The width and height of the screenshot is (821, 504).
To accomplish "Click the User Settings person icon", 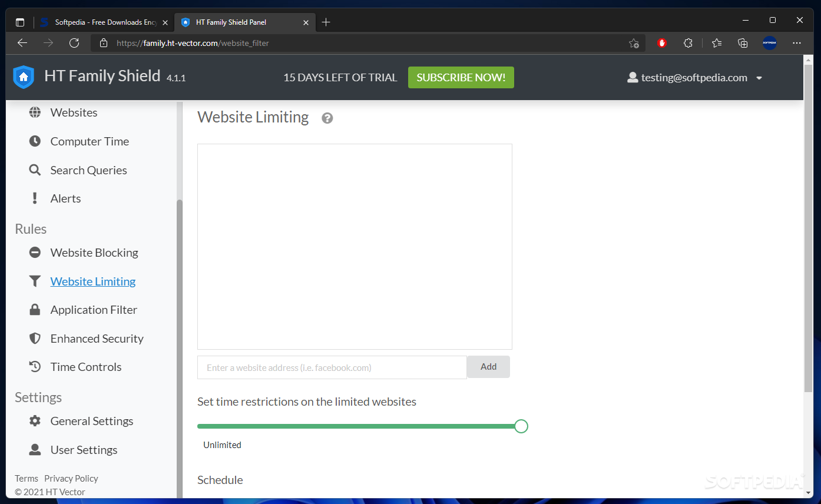I will 35,450.
